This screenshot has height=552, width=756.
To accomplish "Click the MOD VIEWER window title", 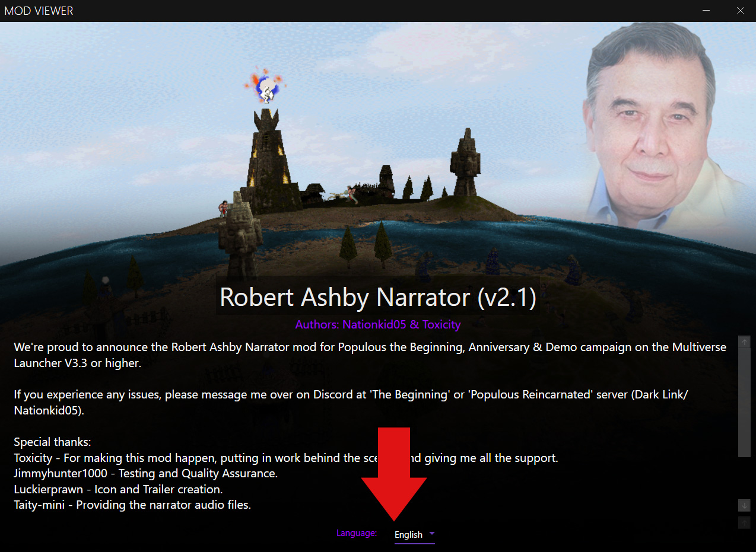I will point(39,11).
